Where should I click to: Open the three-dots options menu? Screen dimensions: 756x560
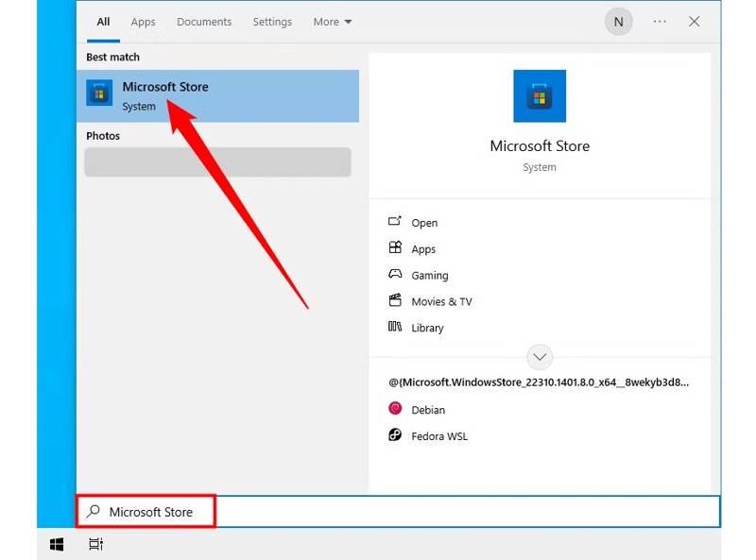(x=660, y=22)
